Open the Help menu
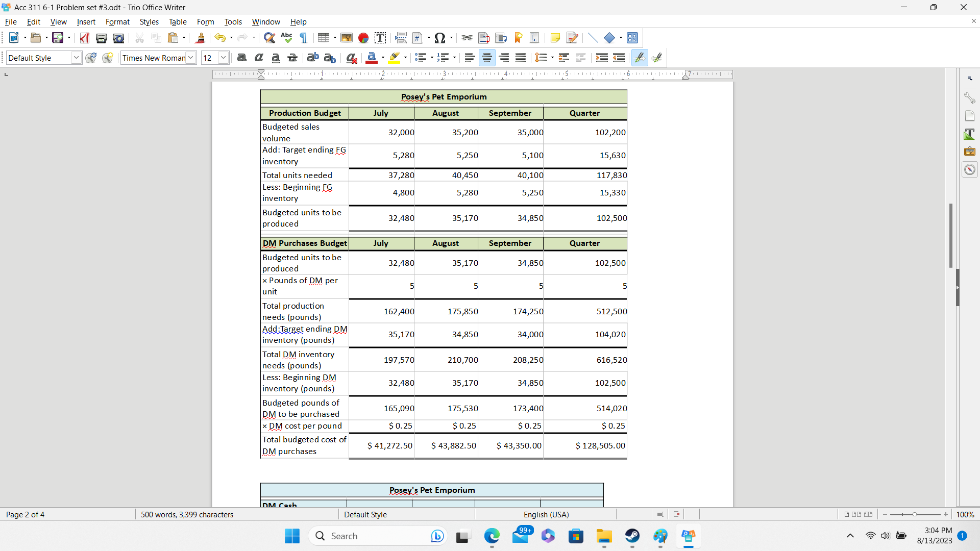 tap(298, 21)
